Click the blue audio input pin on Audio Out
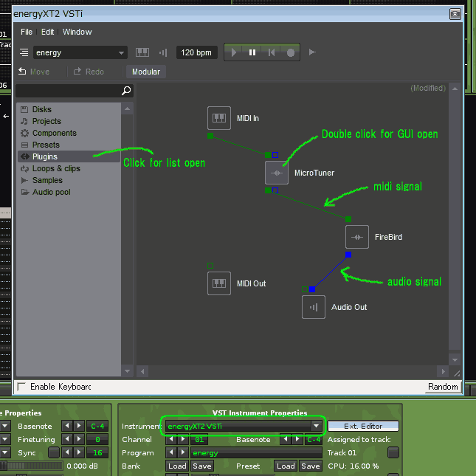The height and width of the screenshot is (476, 476). [312, 289]
